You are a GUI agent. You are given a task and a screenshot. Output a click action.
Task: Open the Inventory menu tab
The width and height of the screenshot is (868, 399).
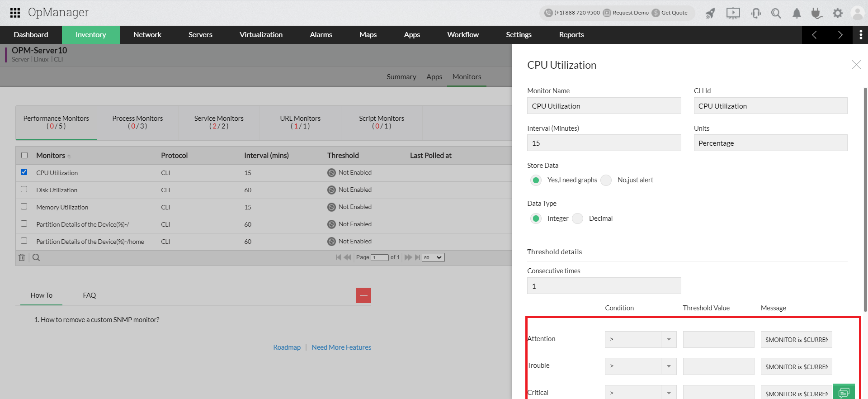(91, 35)
